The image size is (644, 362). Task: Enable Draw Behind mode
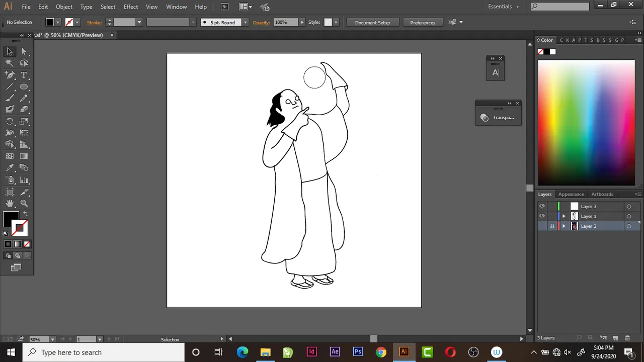(18, 255)
